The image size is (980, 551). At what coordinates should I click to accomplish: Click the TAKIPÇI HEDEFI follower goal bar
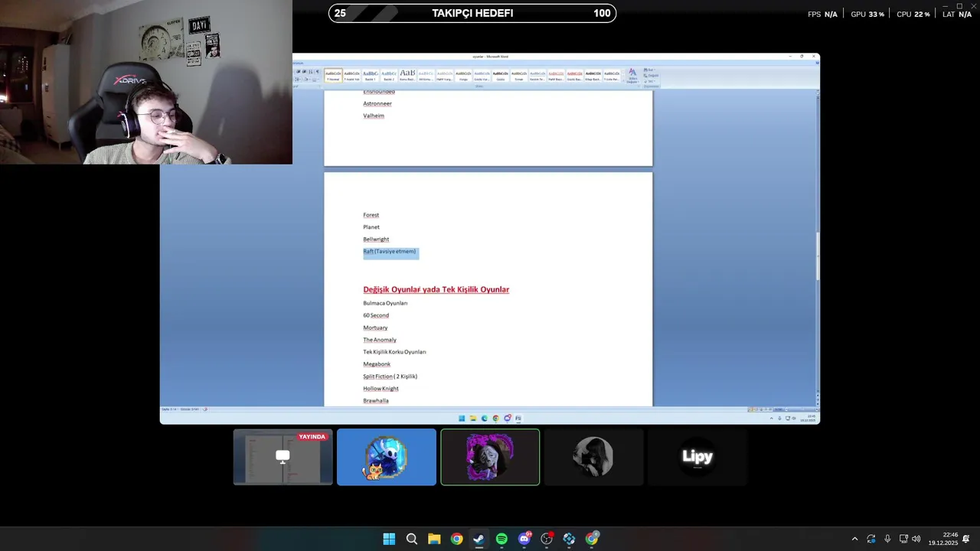472,13
